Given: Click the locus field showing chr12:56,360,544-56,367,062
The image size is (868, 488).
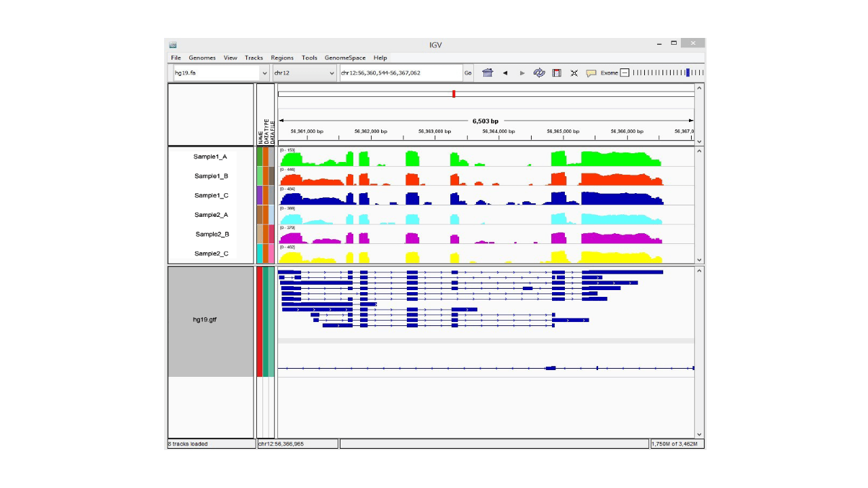Looking at the screenshot, I should (x=401, y=73).
